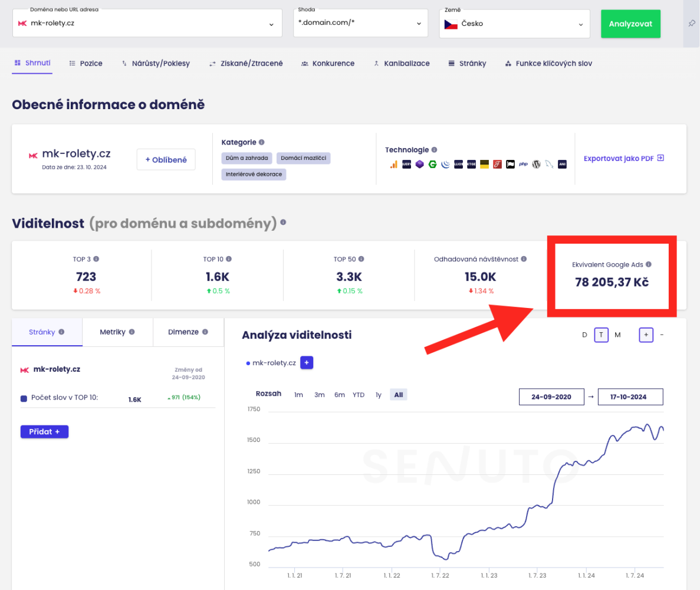Click the PHP technology icon
Screen dimensions: 700x590
[523, 165]
